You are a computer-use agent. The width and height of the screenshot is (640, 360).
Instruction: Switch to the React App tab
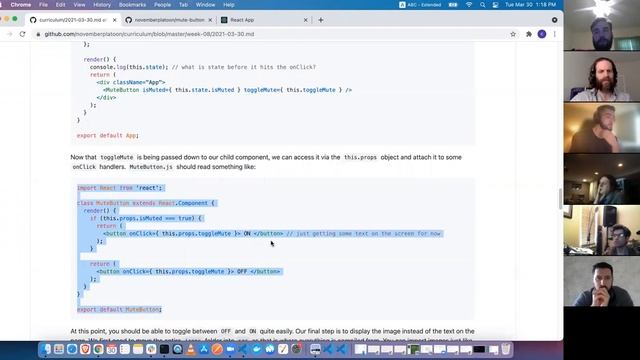[264, 20]
